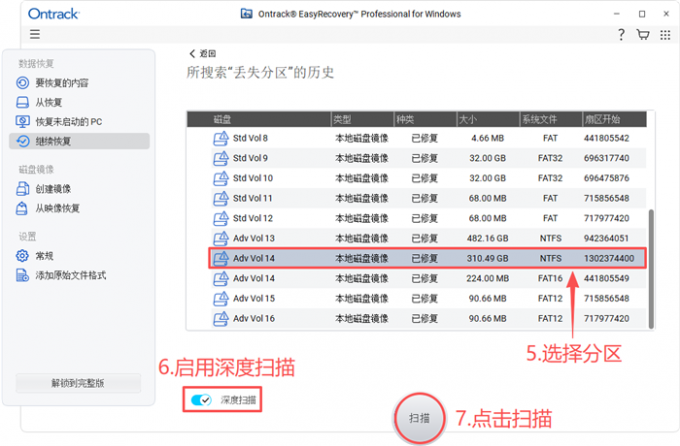Click sector value 696317740

pos(606,158)
